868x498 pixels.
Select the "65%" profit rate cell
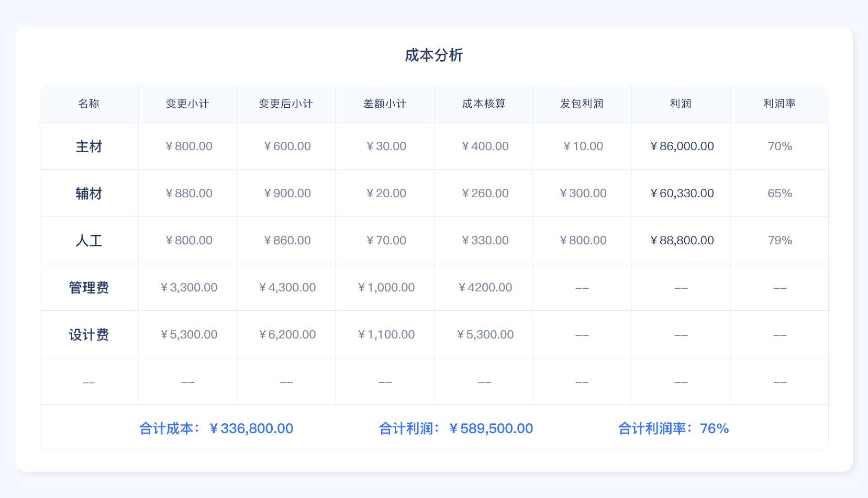(x=780, y=194)
